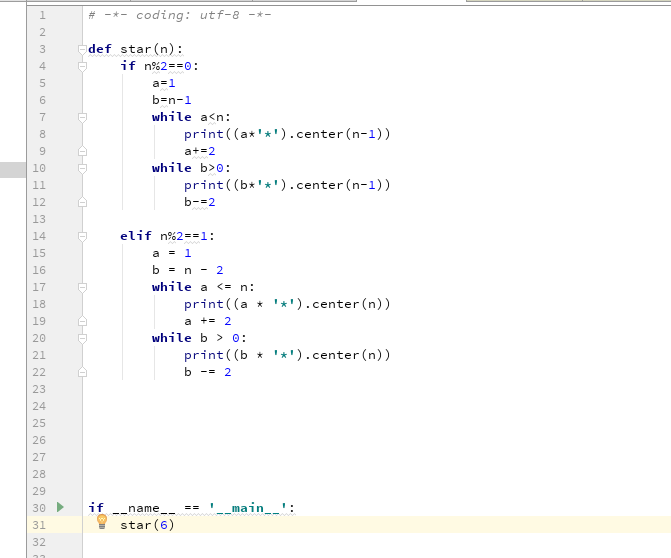Viewport: 671px width, 558px height.
Task: Click line number 14 in the gutter
Action: pyautogui.click(x=40, y=236)
